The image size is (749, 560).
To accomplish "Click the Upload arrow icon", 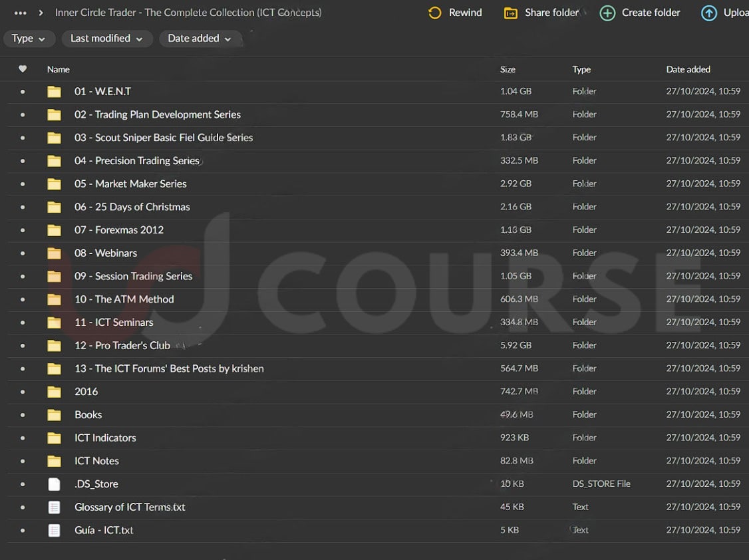I will [x=709, y=13].
